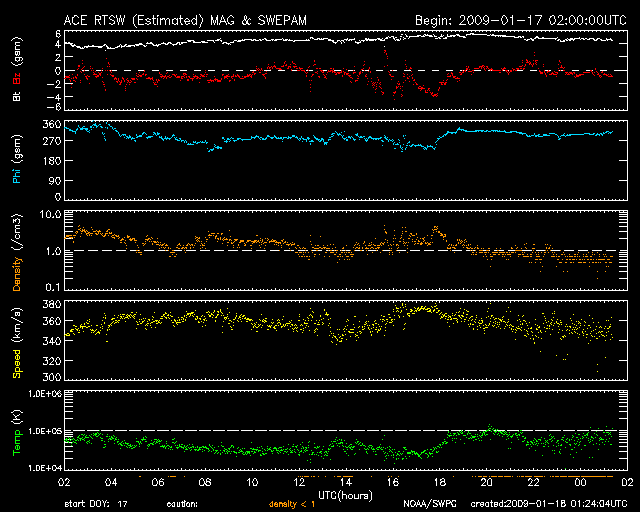Click the 22 hour tick label
The height and width of the screenshot is (512, 640).
coord(533,482)
